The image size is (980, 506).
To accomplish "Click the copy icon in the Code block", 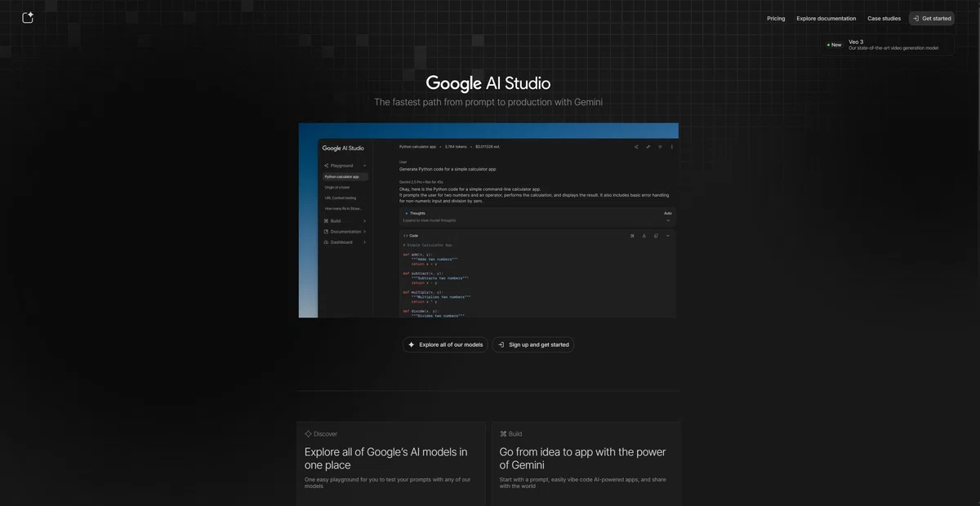I will (656, 236).
